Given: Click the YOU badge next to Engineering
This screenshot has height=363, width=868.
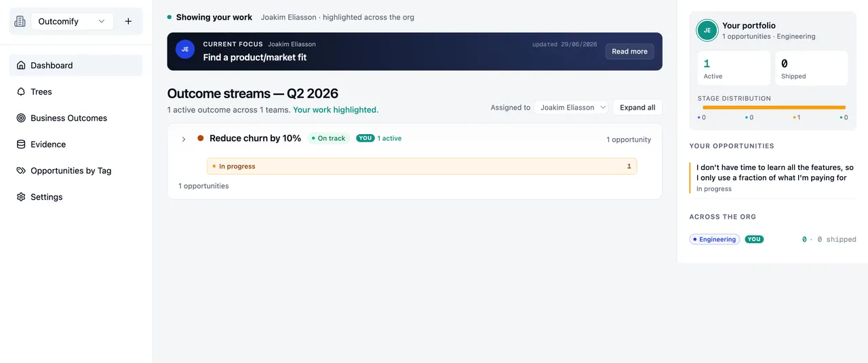Looking at the screenshot, I should point(754,239).
